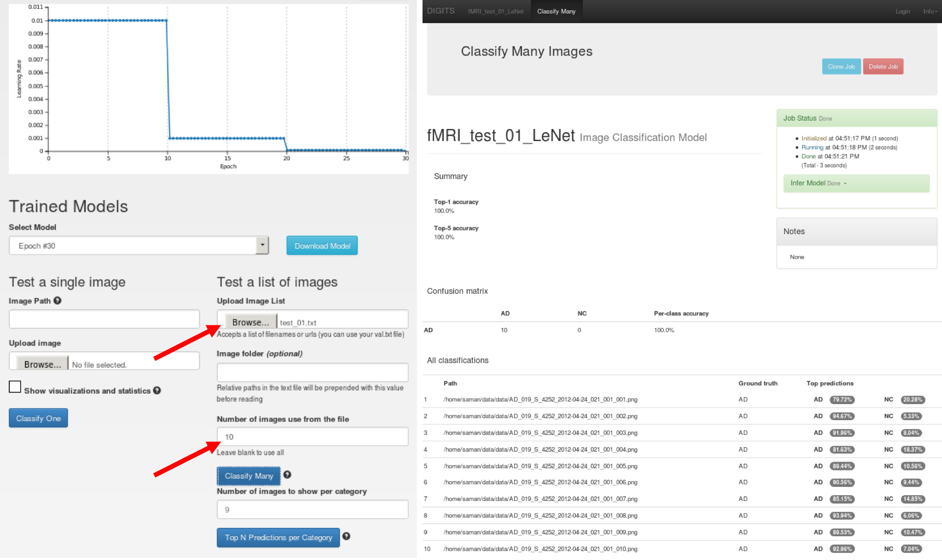
Task: Click the Login link
Action: click(x=903, y=11)
